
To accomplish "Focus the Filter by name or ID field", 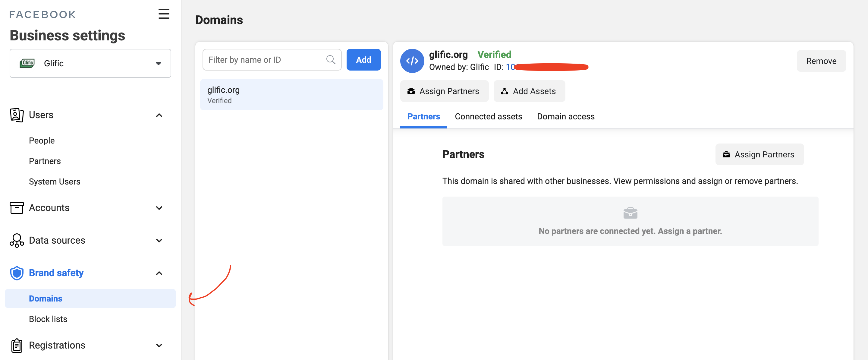I will [272, 60].
